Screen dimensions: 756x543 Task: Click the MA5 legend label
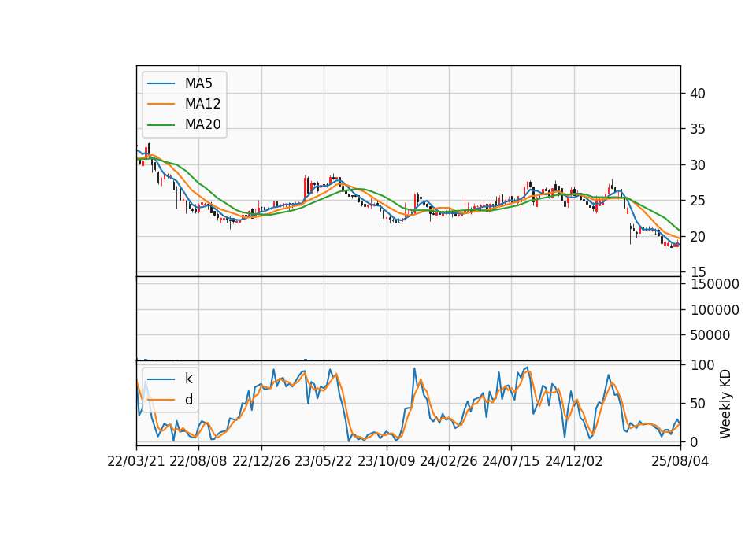[198, 83]
